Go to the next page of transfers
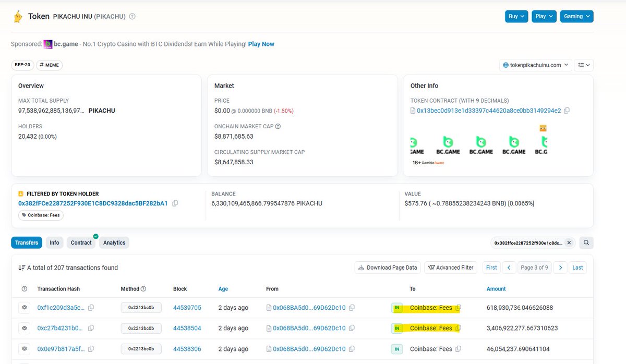This screenshot has height=364, width=626. pyautogui.click(x=560, y=268)
